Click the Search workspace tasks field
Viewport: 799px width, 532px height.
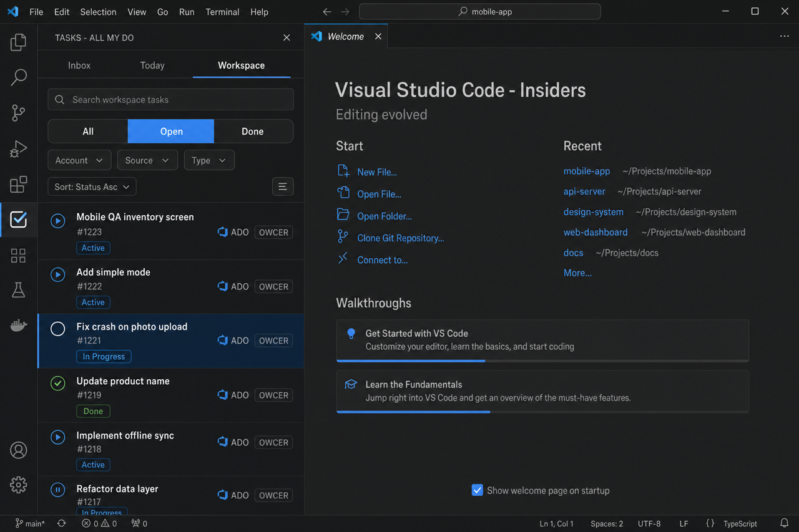click(170, 100)
